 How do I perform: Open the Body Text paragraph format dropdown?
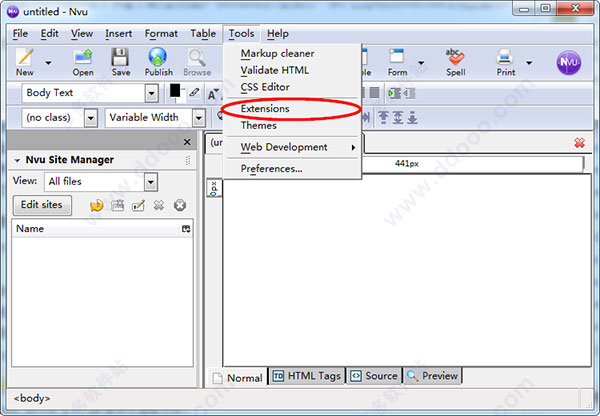click(152, 93)
